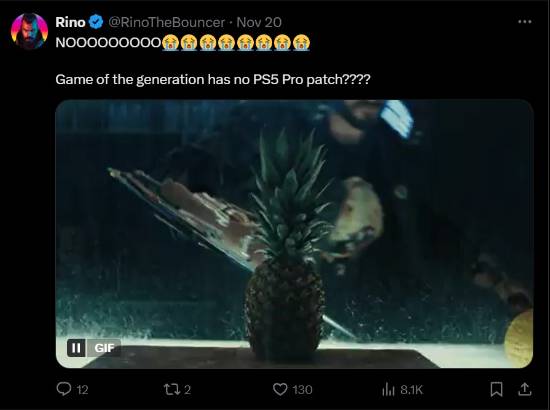Bookmark this tweet
The height and width of the screenshot is (410, 550).
click(496, 389)
